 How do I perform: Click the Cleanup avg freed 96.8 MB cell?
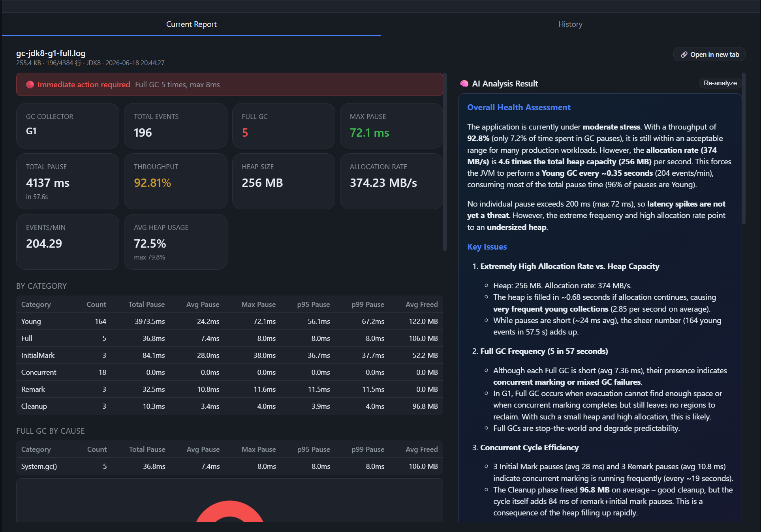[x=425, y=406]
